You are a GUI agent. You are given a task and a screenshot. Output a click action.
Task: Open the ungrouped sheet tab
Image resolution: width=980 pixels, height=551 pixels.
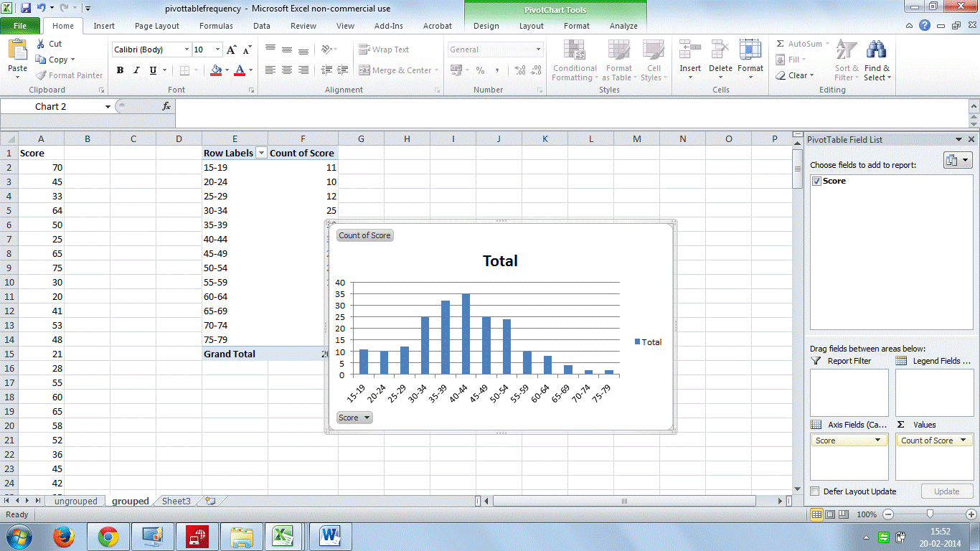coord(75,501)
